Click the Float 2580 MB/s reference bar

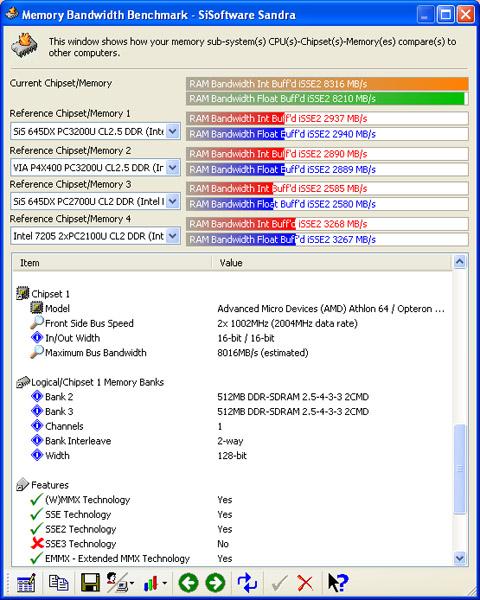(327, 204)
